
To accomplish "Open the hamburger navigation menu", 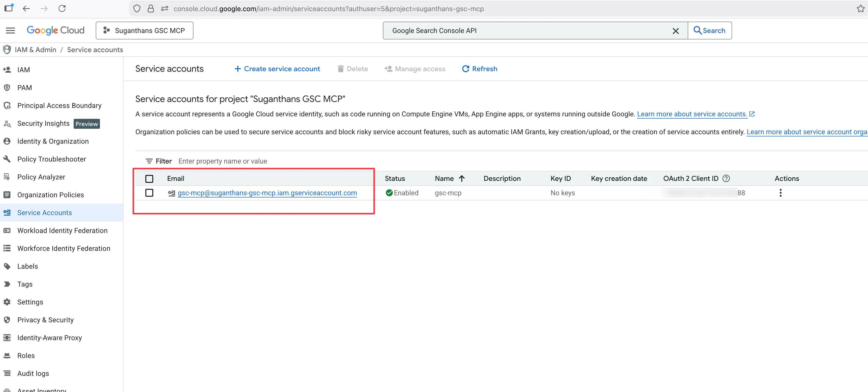I will (x=10, y=31).
